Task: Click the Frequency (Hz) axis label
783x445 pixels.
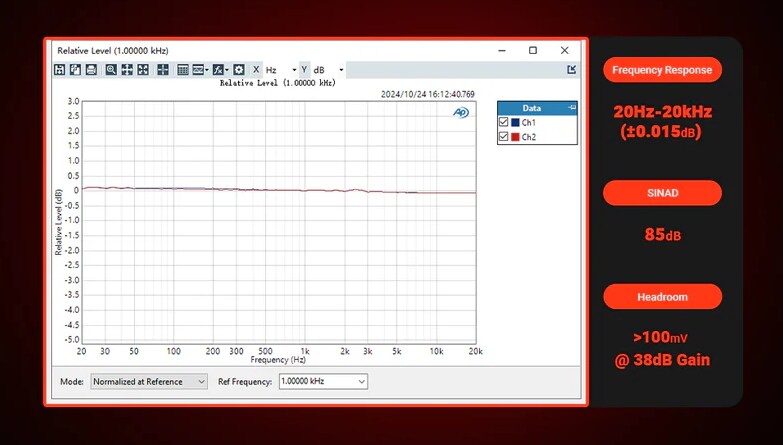Action: pyautogui.click(x=278, y=360)
